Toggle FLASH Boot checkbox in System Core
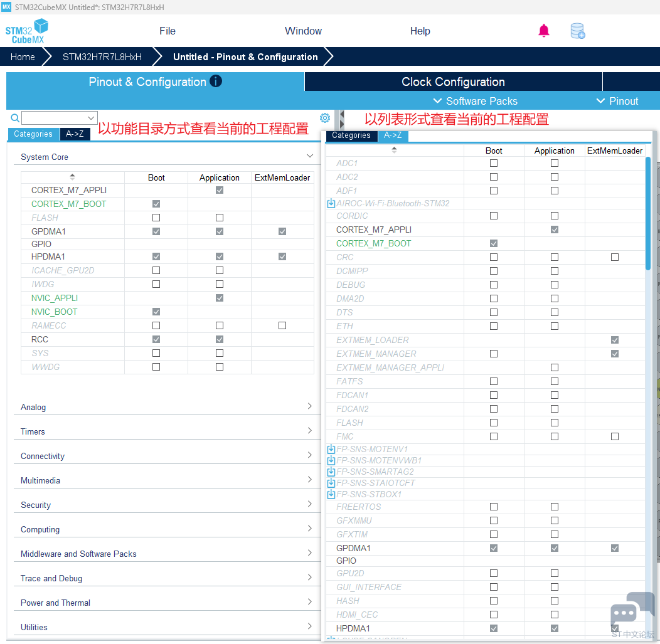The height and width of the screenshot is (644, 660). click(156, 218)
